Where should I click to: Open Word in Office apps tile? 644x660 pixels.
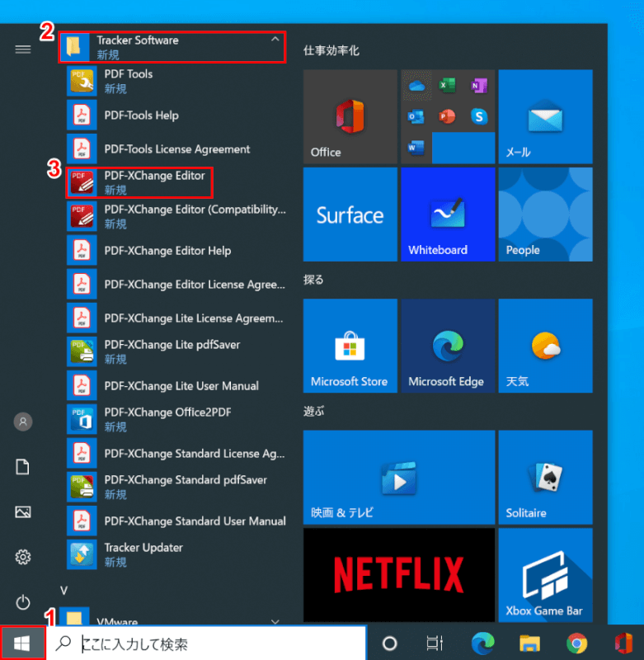[x=416, y=148]
